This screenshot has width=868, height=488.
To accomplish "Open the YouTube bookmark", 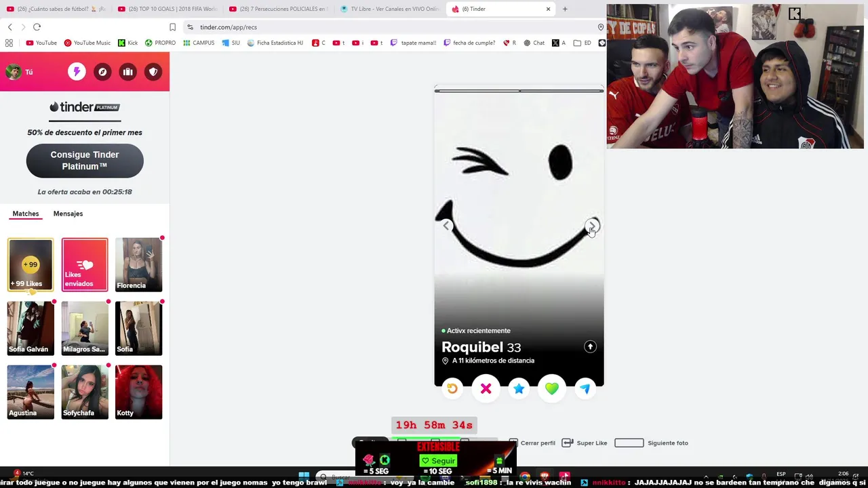I will pos(41,43).
